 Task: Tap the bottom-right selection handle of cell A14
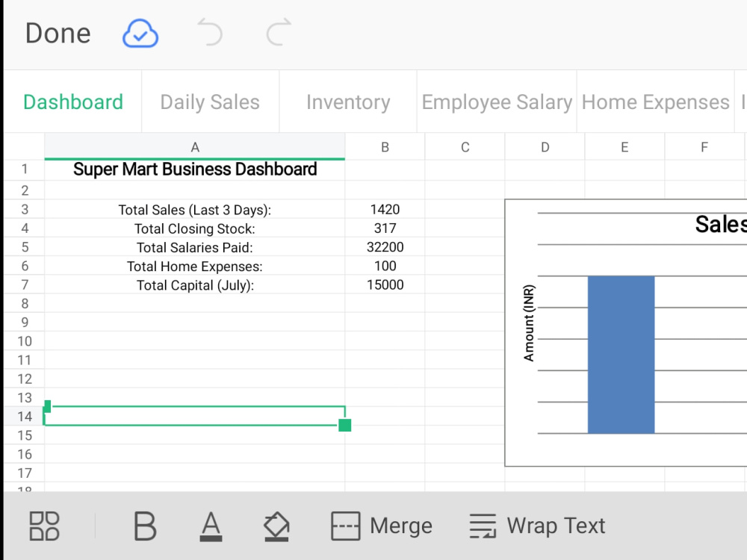pos(345,426)
